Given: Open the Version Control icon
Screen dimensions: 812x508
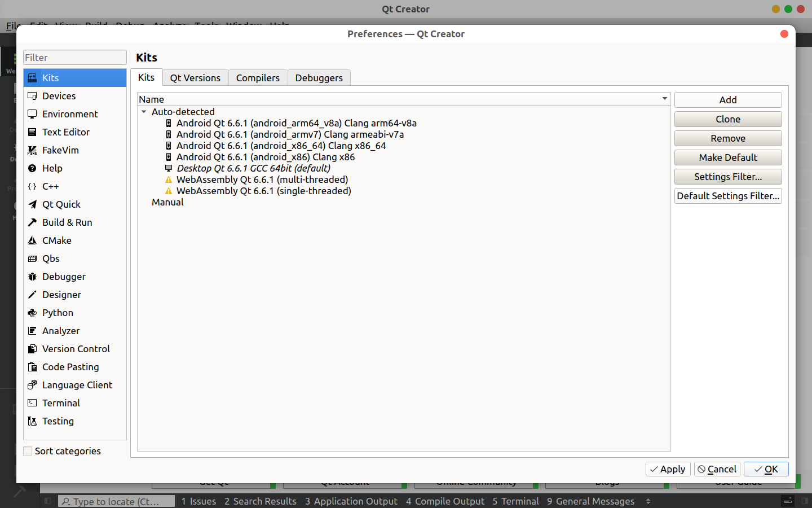Looking at the screenshot, I should coord(32,349).
